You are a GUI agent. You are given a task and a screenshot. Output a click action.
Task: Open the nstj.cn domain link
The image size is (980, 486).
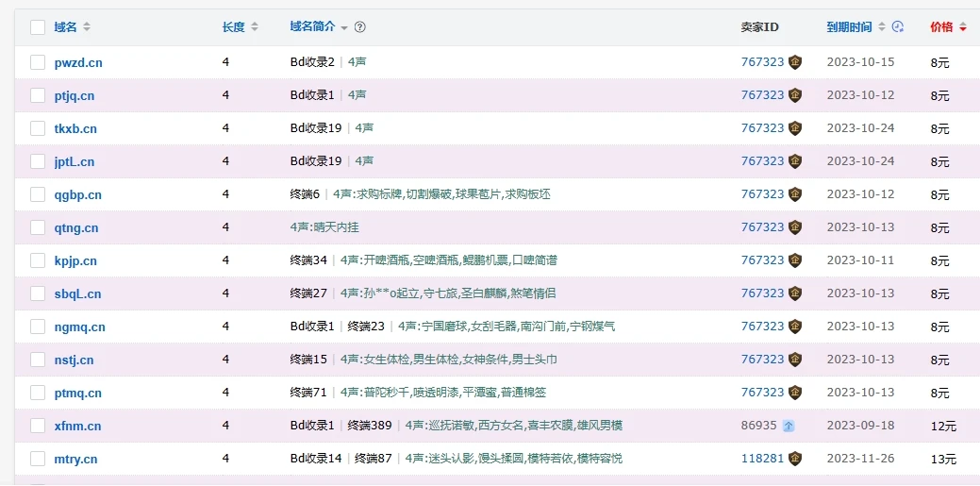point(74,360)
